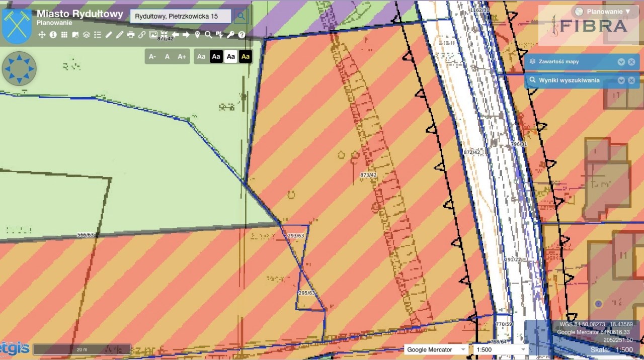Toggle black background yellow text contrast
Screen dimensions: 644x360
pos(245,56)
